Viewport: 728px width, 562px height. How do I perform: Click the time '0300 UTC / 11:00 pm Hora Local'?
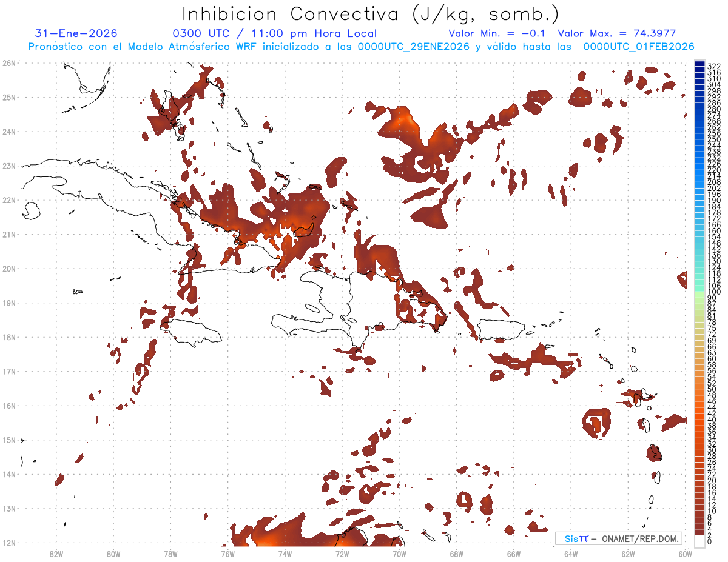click(275, 33)
